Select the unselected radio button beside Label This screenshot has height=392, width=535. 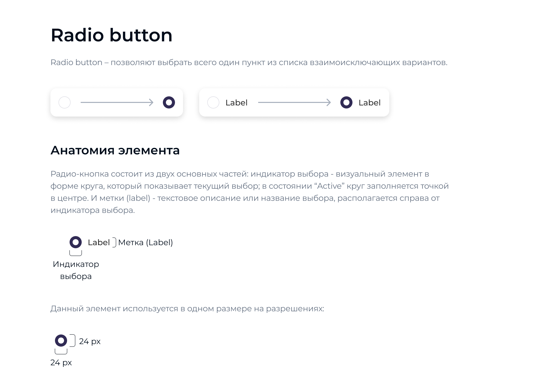pos(213,102)
